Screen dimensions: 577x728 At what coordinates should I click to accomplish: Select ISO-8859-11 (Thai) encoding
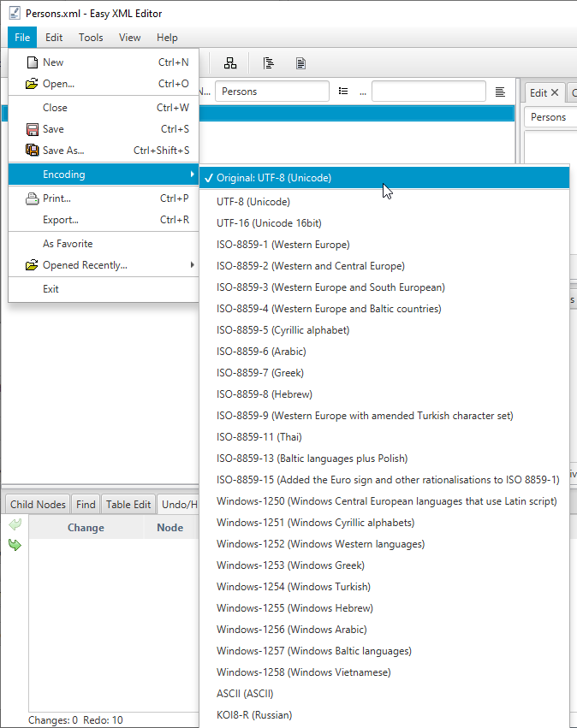tap(384, 436)
